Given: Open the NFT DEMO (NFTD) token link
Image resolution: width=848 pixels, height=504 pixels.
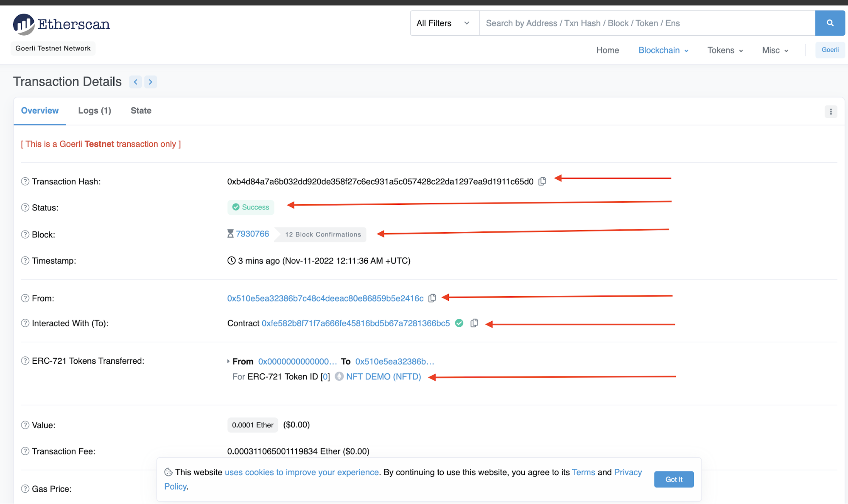Looking at the screenshot, I should (383, 376).
